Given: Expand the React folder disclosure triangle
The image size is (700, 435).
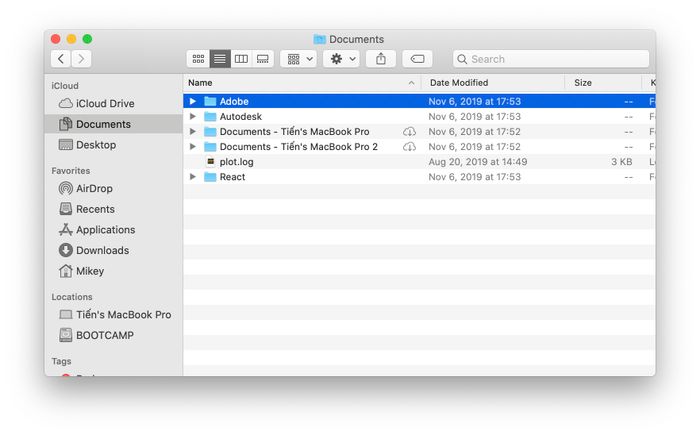Looking at the screenshot, I should pos(192,177).
